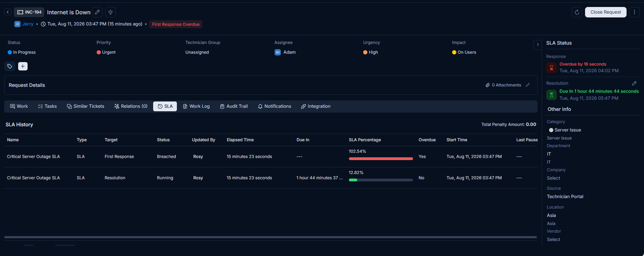Viewport: 644px width, 256px height.
Task: Click the green Resolution hourglass icon
Action: [552, 95]
